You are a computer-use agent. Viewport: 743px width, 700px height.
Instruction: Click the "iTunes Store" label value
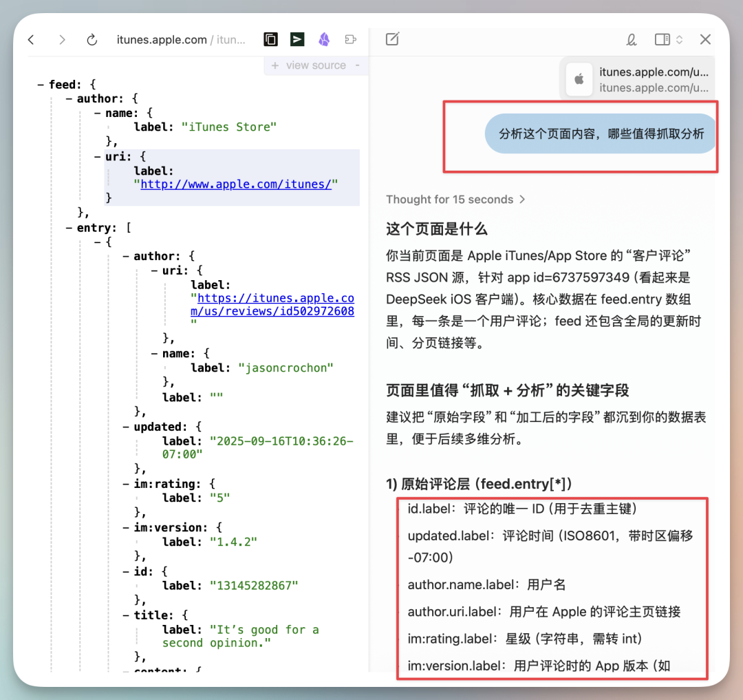click(229, 127)
